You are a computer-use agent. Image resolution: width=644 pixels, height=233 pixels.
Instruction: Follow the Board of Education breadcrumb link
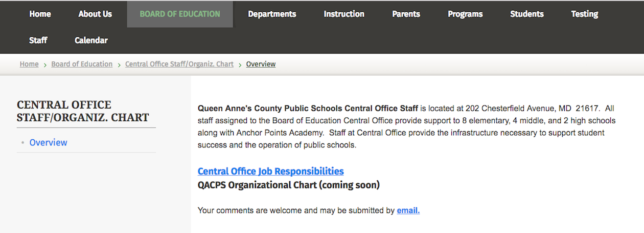pos(82,64)
